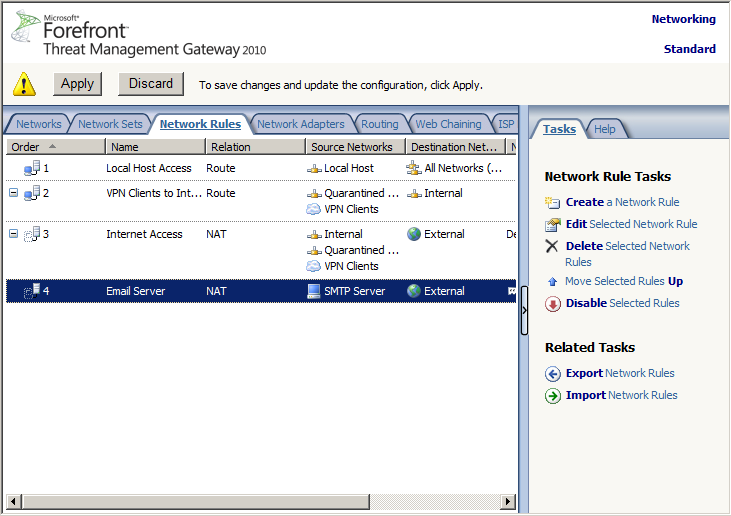Click the External globe icon in Internet Access row
Screen dimensions: 731x516
[414, 234]
